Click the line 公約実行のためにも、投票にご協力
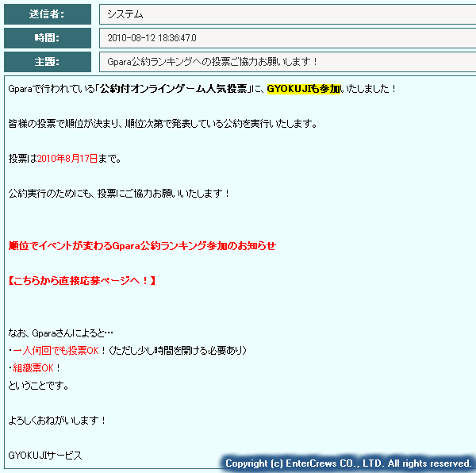 (x=119, y=194)
